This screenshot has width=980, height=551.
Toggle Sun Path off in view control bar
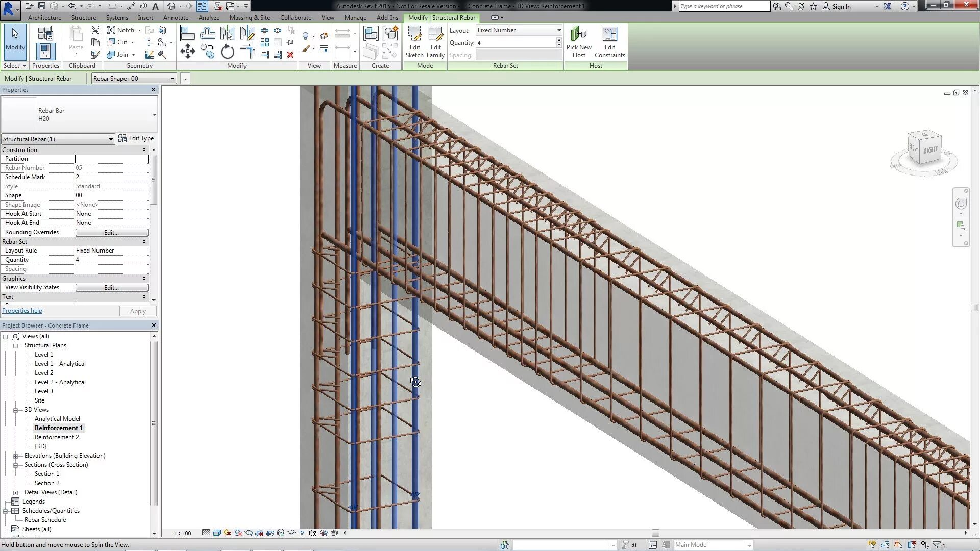[x=227, y=533]
